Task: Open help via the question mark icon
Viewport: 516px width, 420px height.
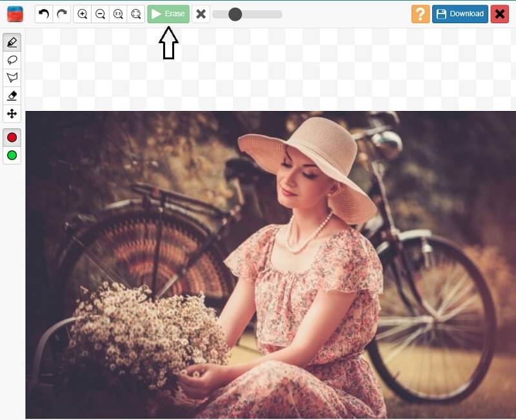Action: [x=420, y=14]
